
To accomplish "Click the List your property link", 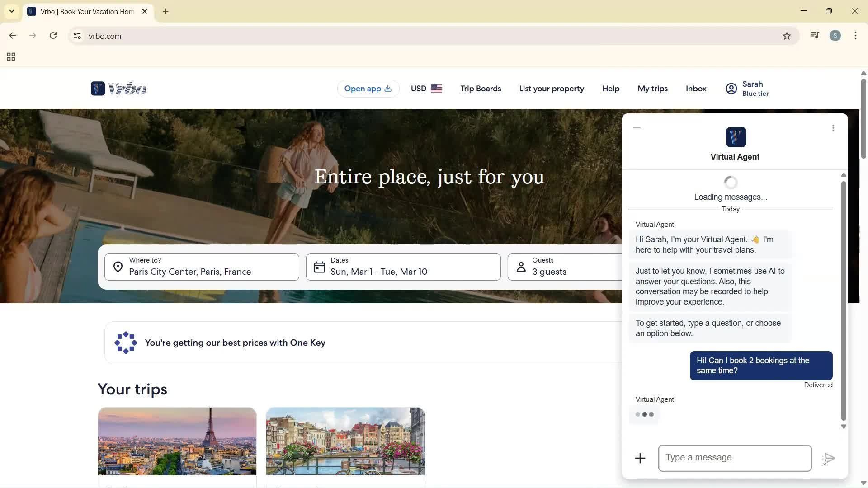I will click(551, 89).
